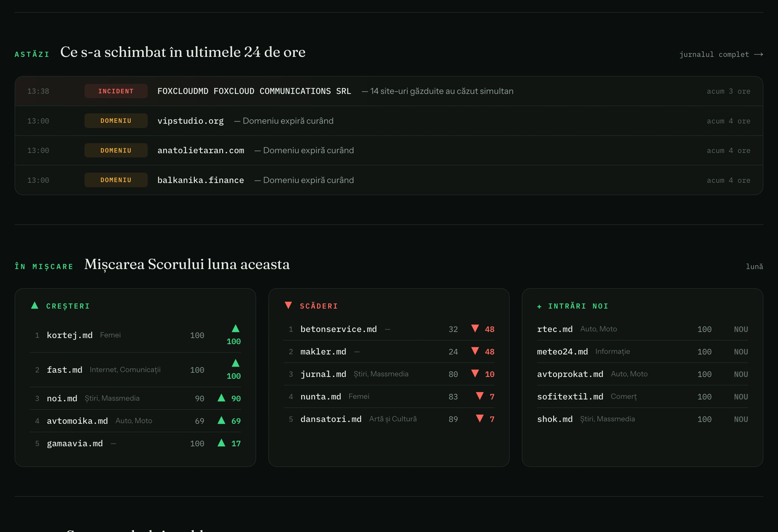
Task: Click the score 69 for avtomoika.md
Action: point(200,421)
